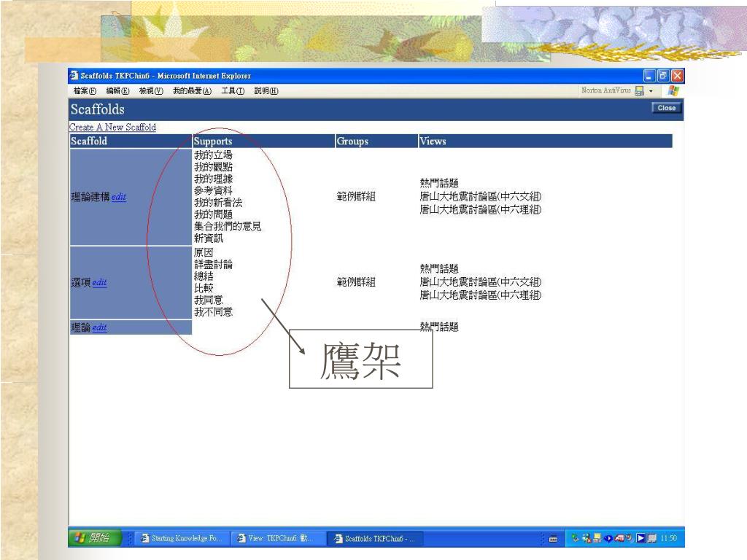
Task: Restore down the Internet Explorer window
Action: click(663, 75)
